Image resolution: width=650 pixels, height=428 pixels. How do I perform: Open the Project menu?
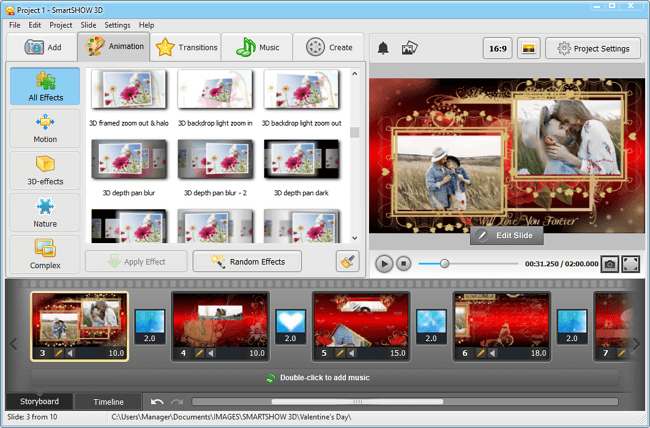(61, 25)
